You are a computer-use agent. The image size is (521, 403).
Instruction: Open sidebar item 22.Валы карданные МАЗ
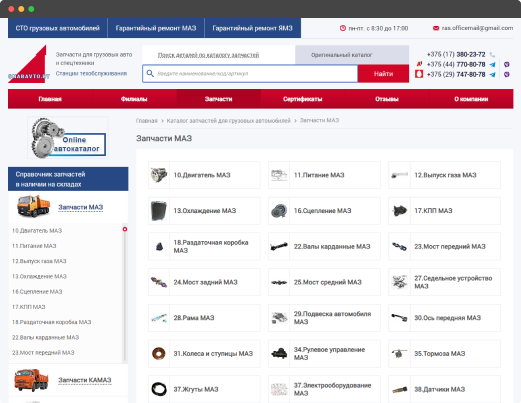coord(45,337)
